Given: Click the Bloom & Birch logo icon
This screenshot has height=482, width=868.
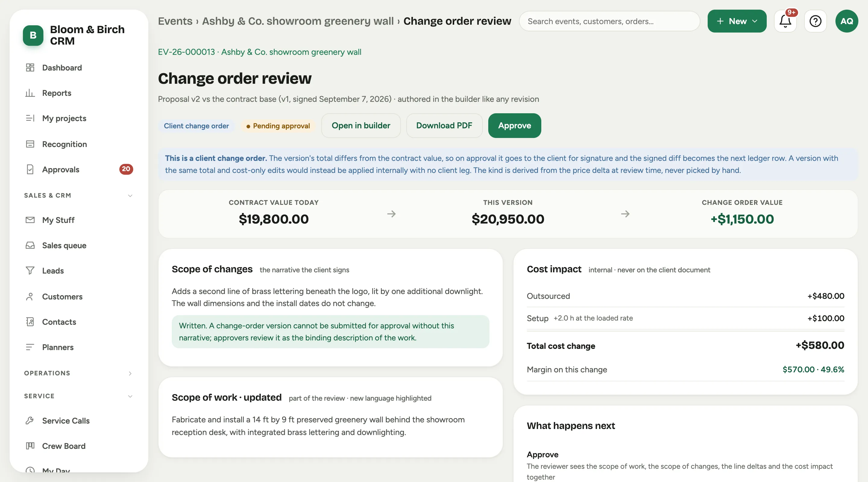Looking at the screenshot, I should pyautogui.click(x=33, y=35).
